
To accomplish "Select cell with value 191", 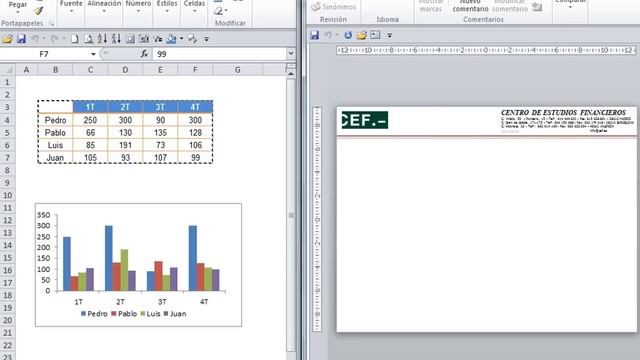I will pos(125,145).
